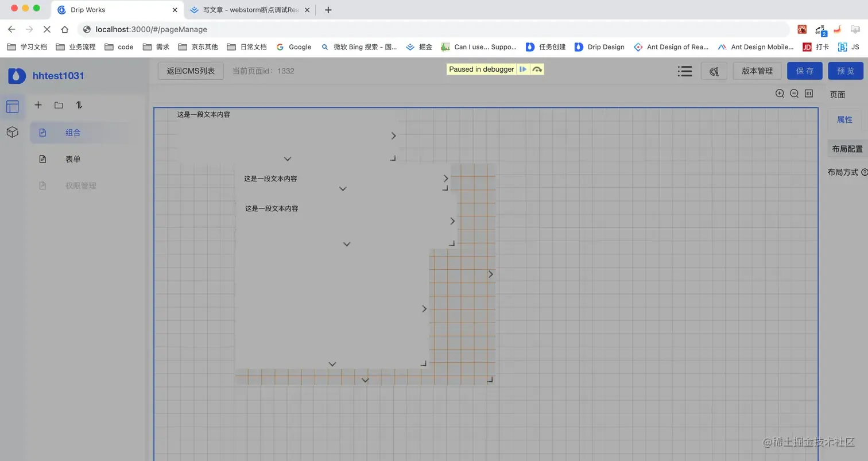Open the Drip Design bookmark
Screen dimensions: 868x461
coord(599,47)
